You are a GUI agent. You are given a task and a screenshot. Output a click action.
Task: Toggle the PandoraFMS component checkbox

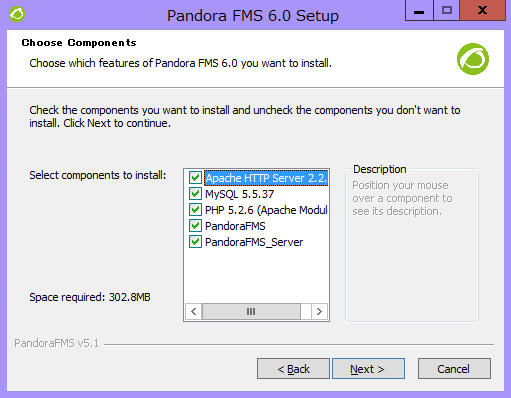tap(195, 226)
